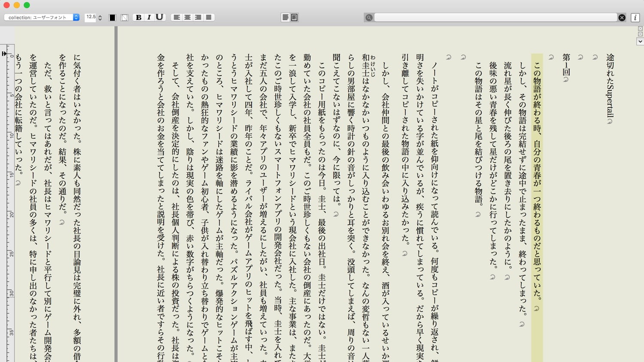
Task: Click left pane line starting ただ、救いと言っては
Action: point(48,211)
